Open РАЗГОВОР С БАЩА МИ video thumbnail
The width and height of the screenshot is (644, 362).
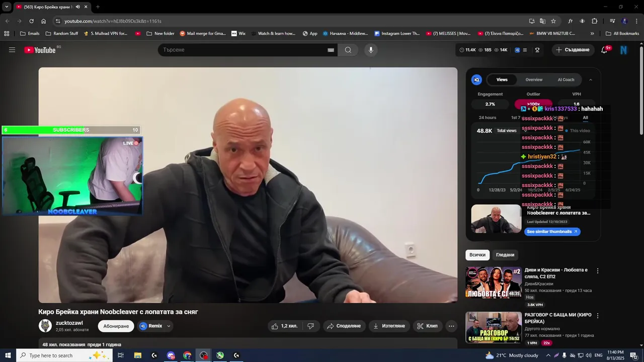(x=494, y=327)
